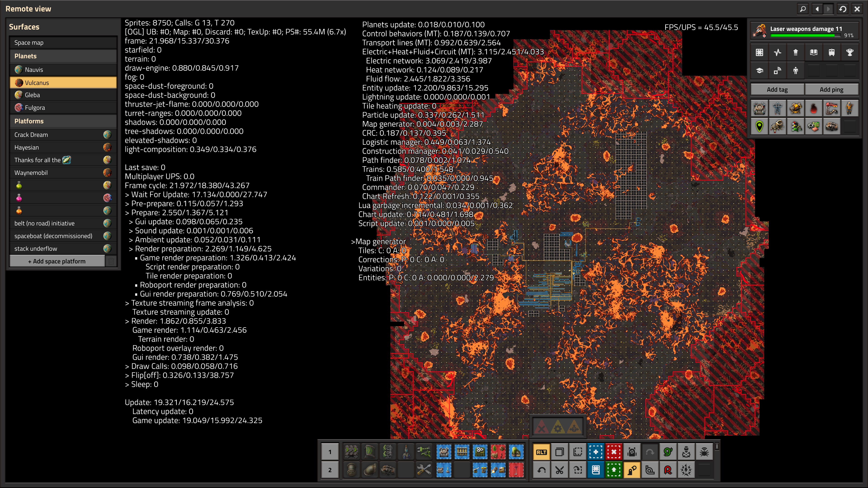Select the Red wire spool tool
The image size is (868, 488).
pyautogui.click(x=668, y=470)
